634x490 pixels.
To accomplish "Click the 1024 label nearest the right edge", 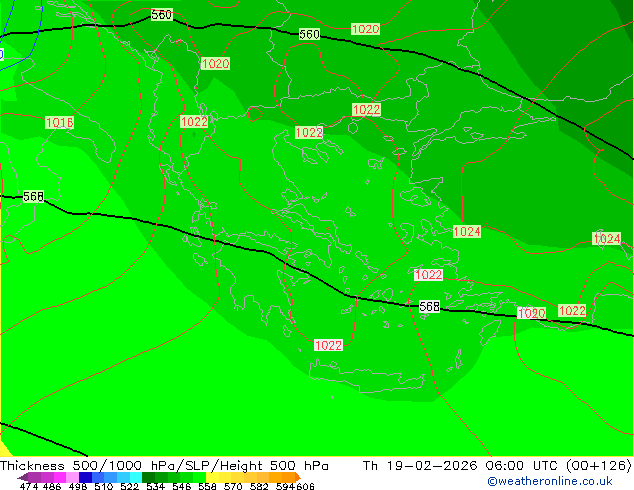I will point(607,239).
